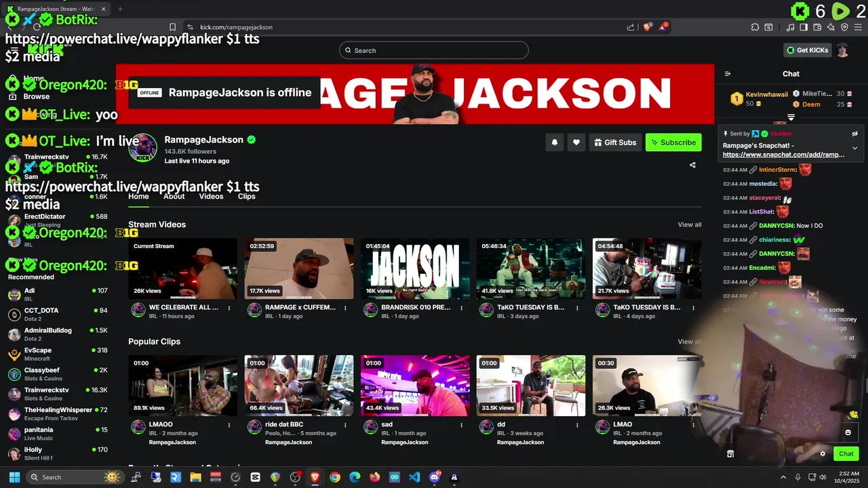This screenshot has height=488, width=868.
Task: Open Discord from the taskbar
Action: click(434, 477)
